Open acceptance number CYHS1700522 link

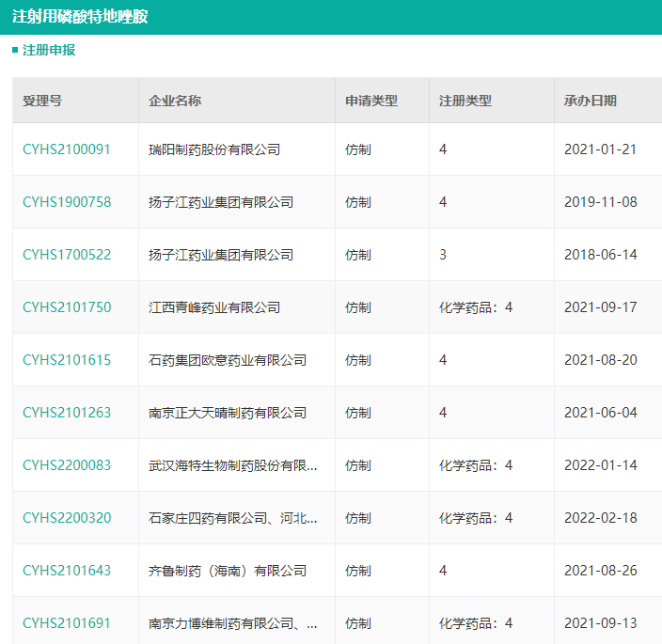click(67, 255)
